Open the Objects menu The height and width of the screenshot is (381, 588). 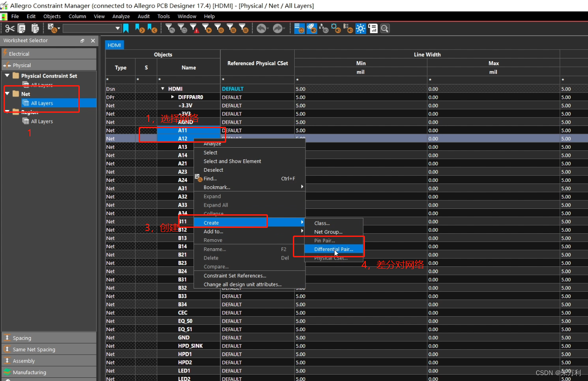tap(52, 16)
